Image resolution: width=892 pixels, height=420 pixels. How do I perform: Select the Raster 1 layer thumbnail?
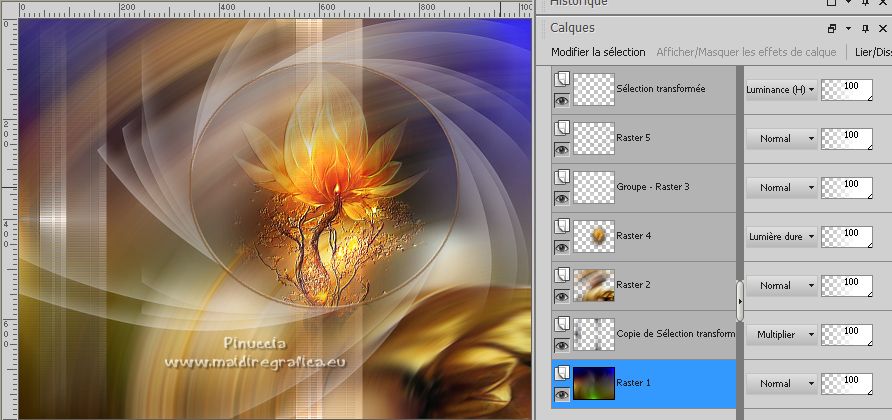594,383
